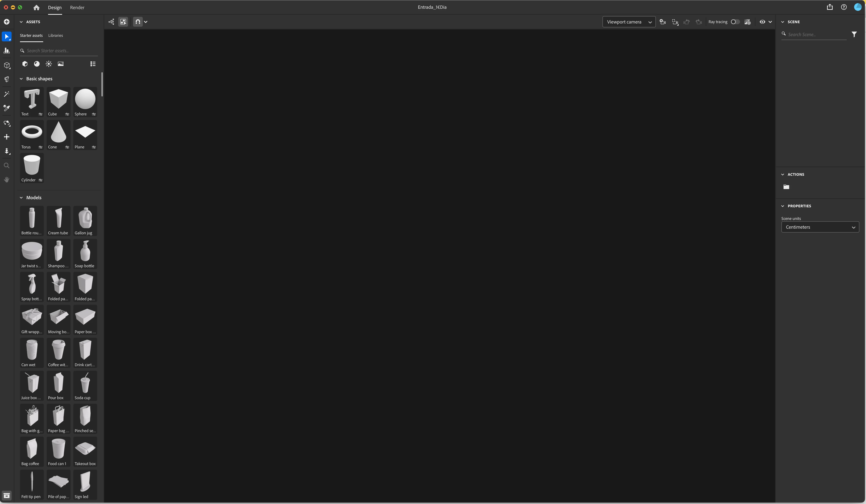Open the Viewport camera dropdown

point(629,22)
